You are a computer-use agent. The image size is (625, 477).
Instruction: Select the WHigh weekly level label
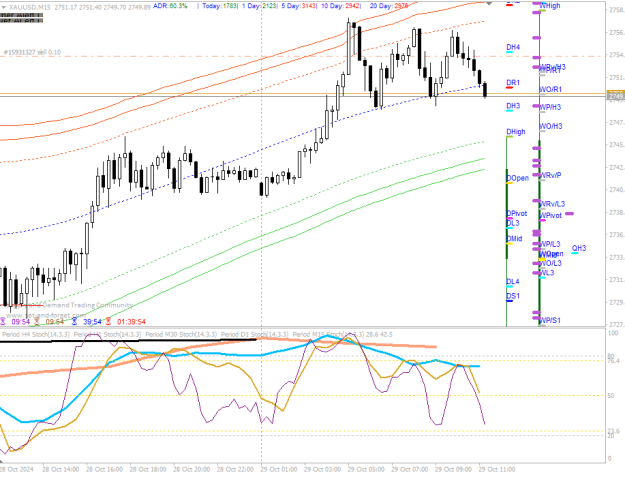[550, 6]
